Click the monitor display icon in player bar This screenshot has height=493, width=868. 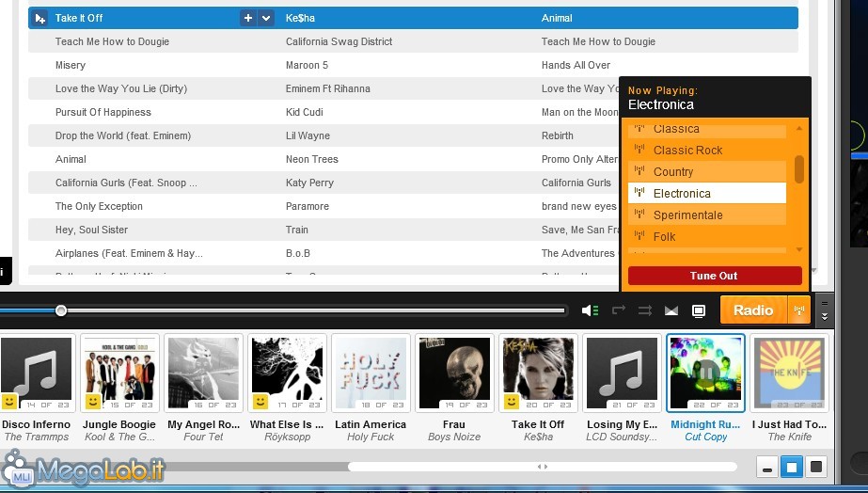pyautogui.click(x=699, y=310)
